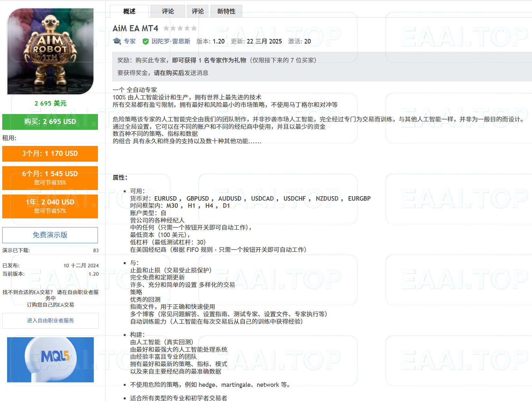Rate with the first star
Screen dimensions: 532x401
[167, 28]
